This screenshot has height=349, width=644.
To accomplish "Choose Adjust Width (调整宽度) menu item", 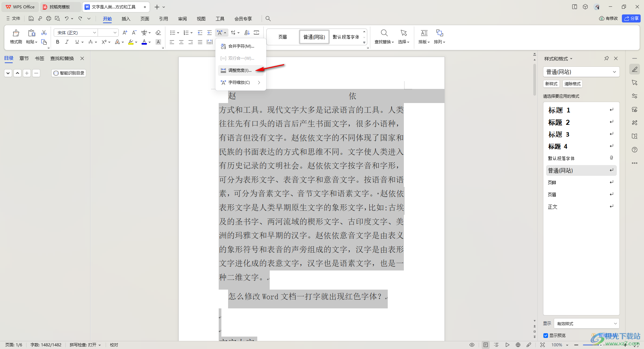I will pos(241,70).
